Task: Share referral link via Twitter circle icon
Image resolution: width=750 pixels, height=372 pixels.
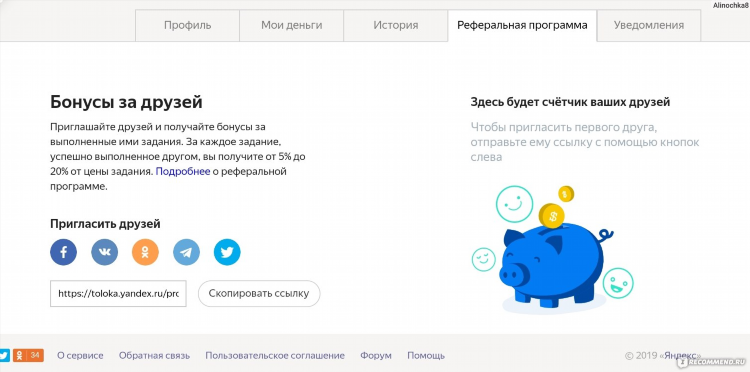Action: [x=227, y=252]
